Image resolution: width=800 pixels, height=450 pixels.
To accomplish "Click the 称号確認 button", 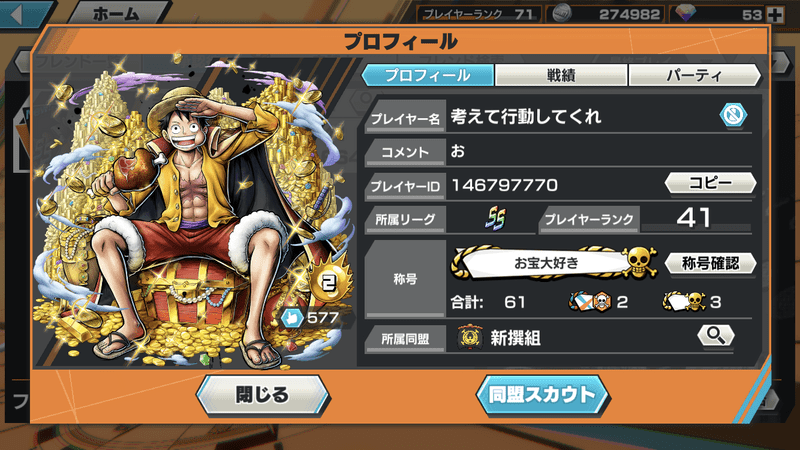I will pyautogui.click(x=710, y=263).
